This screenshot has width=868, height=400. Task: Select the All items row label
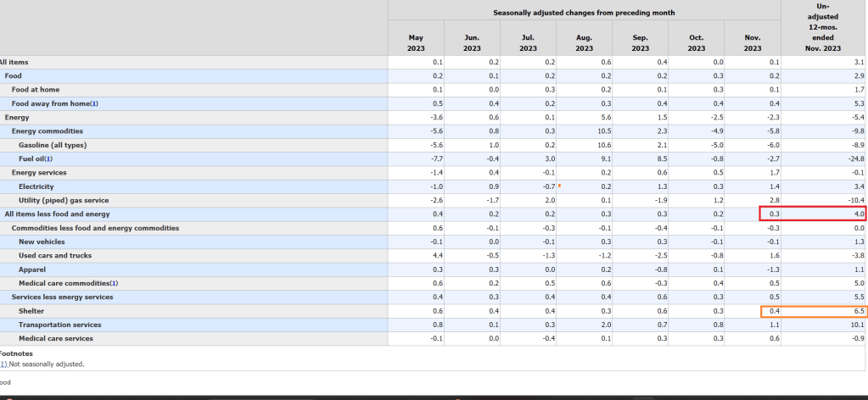pos(14,62)
